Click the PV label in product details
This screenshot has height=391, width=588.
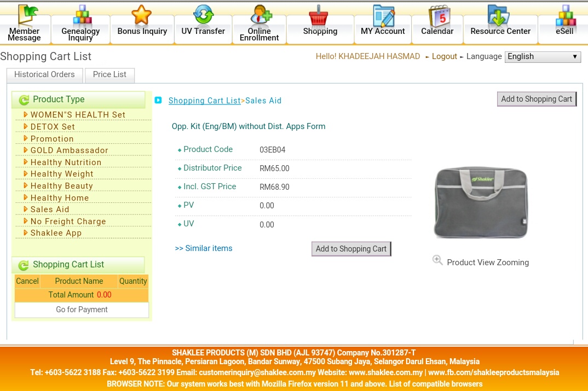189,205
